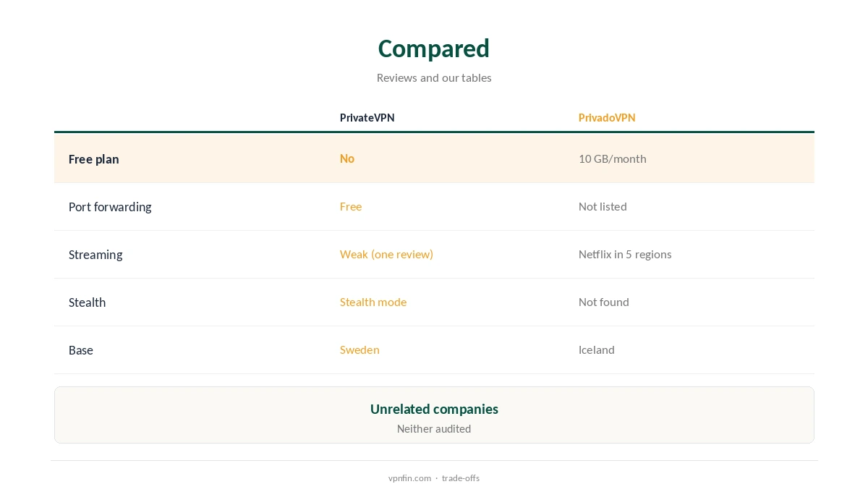Click the vpnfin.com footer text

pyautogui.click(x=409, y=478)
